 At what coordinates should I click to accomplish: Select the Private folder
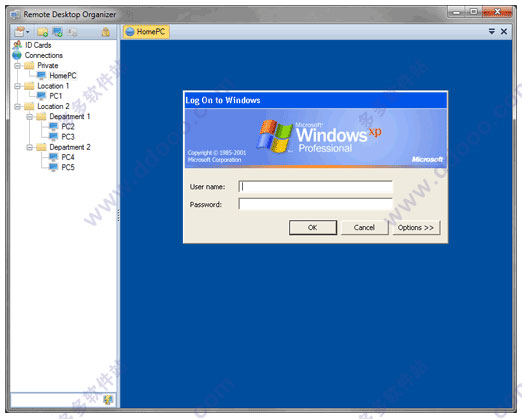48,65
